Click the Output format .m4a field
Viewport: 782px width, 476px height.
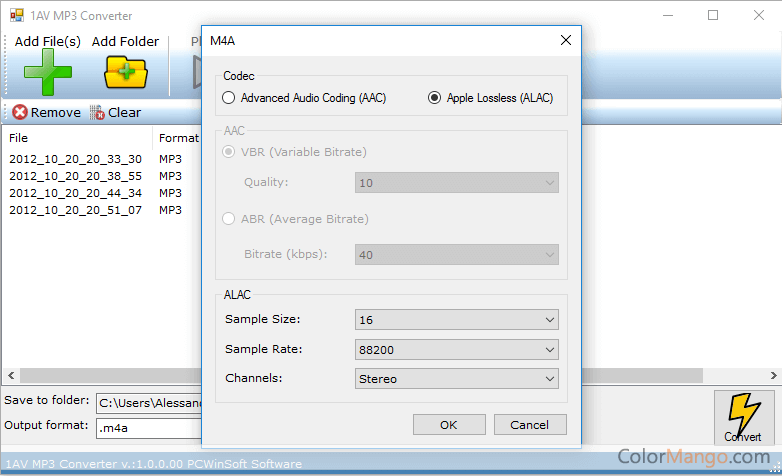click(148, 429)
